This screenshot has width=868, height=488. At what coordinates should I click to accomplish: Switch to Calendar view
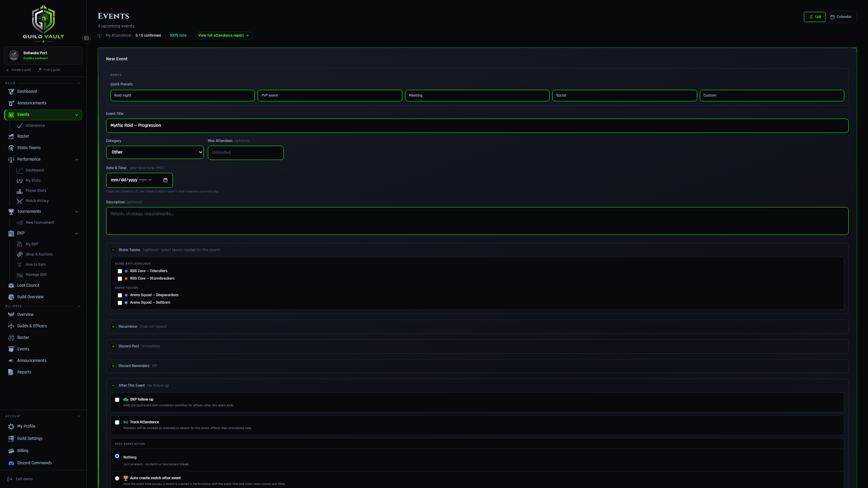(841, 17)
